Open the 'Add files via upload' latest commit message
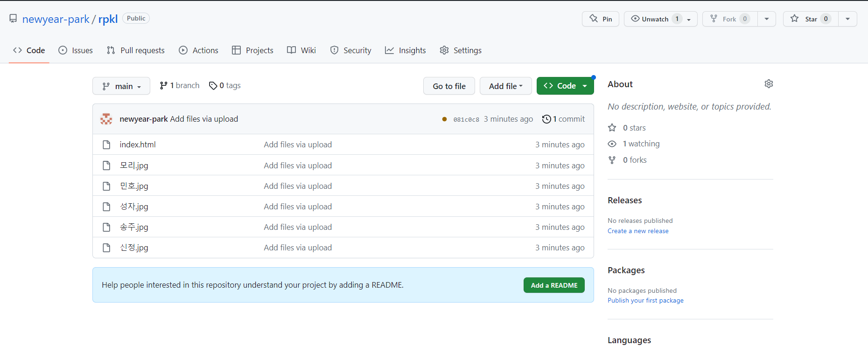The width and height of the screenshot is (868, 352). (x=204, y=119)
